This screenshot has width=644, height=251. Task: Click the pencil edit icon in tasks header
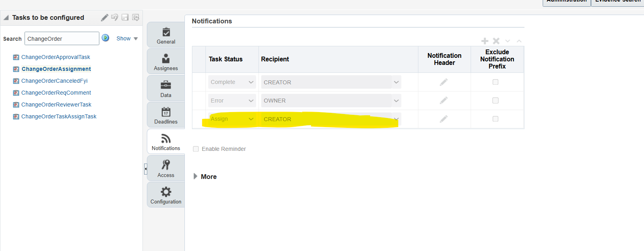pyautogui.click(x=104, y=17)
